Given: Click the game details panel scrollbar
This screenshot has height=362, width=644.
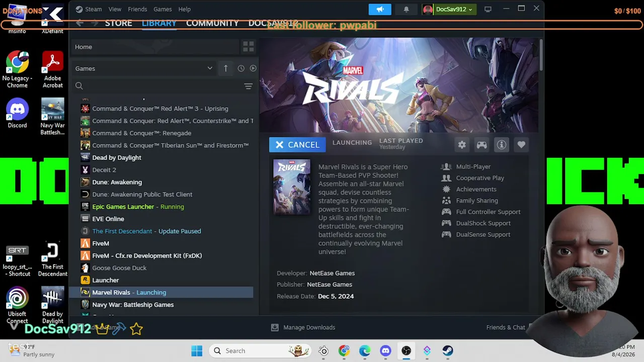Looking at the screenshot, I should click(541, 55).
